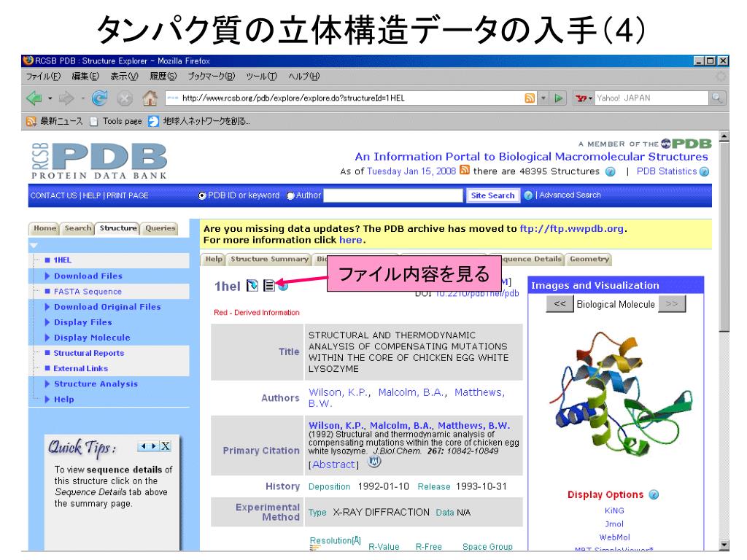Click the help icon beside PDB Statistics

coord(704,171)
